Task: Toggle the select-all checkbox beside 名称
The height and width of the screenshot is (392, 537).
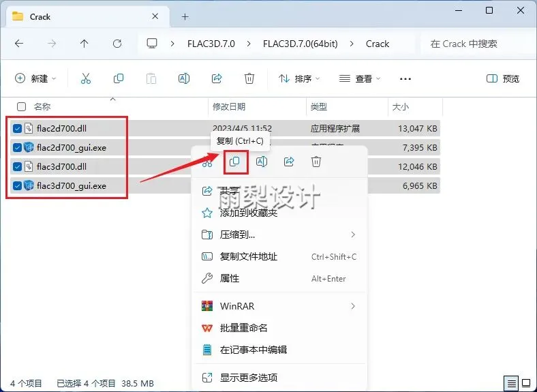Action: 21,106
